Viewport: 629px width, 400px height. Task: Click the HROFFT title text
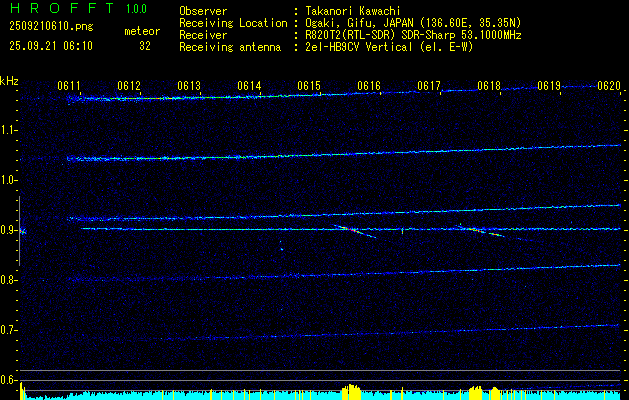(x=62, y=8)
